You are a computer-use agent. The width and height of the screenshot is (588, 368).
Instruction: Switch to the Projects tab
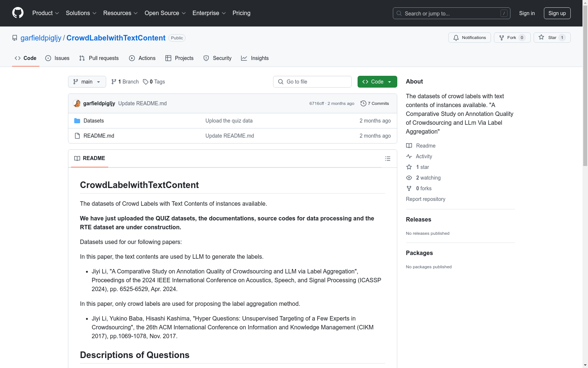179,58
